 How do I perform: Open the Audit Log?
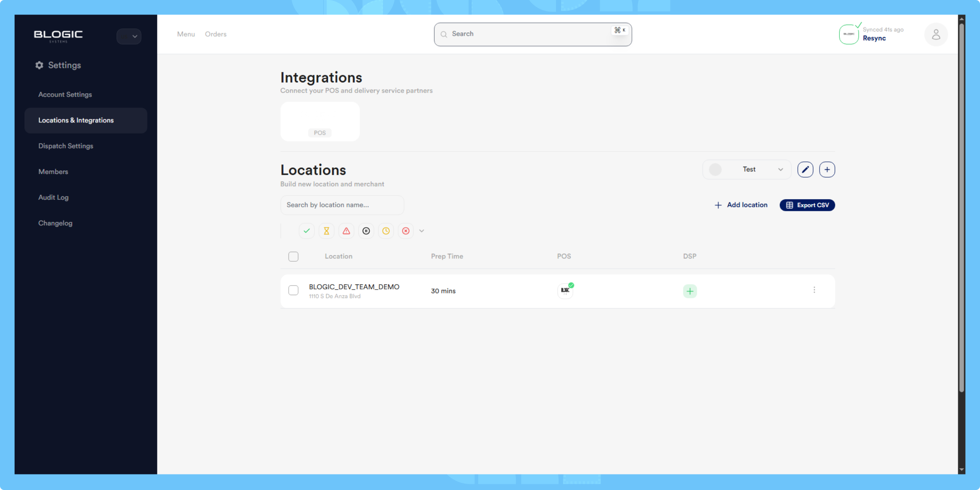pyautogui.click(x=54, y=197)
